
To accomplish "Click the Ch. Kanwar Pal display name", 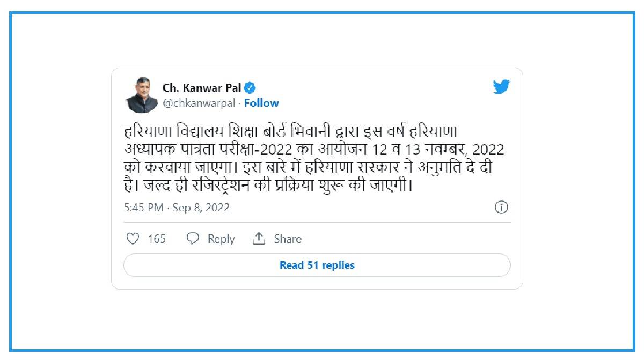I will pos(202,87).
